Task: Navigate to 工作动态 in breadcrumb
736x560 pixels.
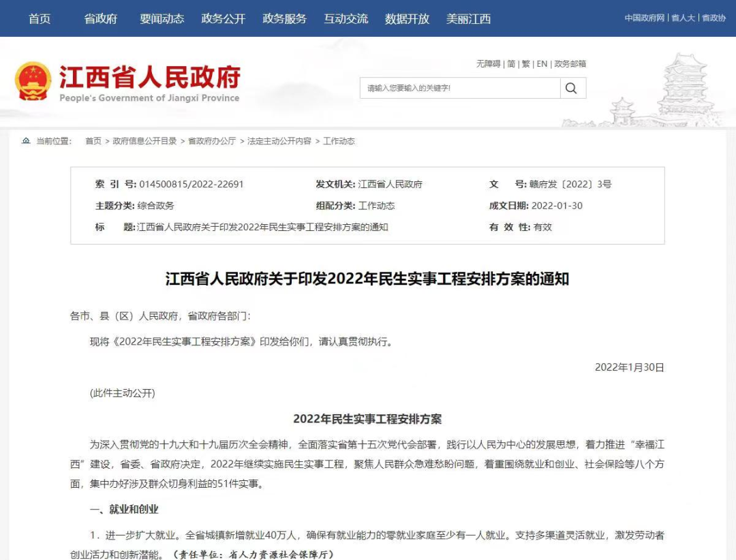Action: [339, 141]
